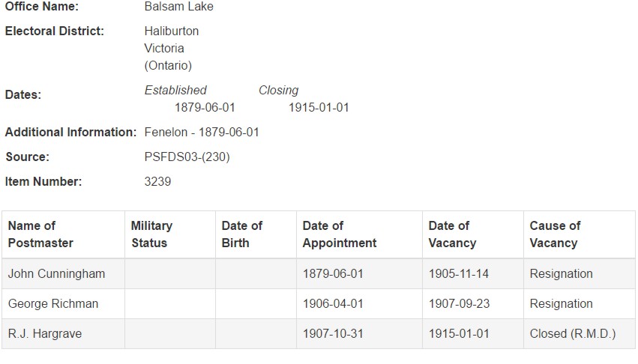Select the George Richman table cell
The height and width of the screenshot is (364, 638).
(x=53, y=304)
